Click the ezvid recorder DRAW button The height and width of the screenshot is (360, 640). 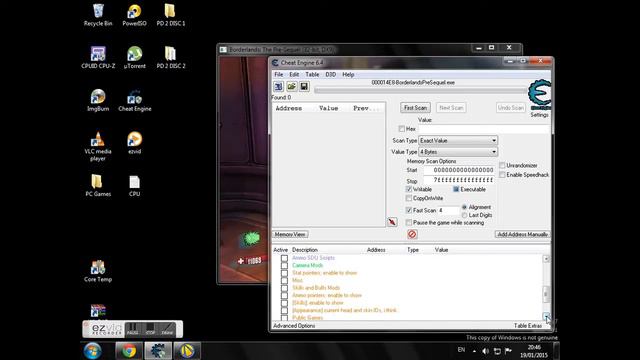tap(167, 329)
